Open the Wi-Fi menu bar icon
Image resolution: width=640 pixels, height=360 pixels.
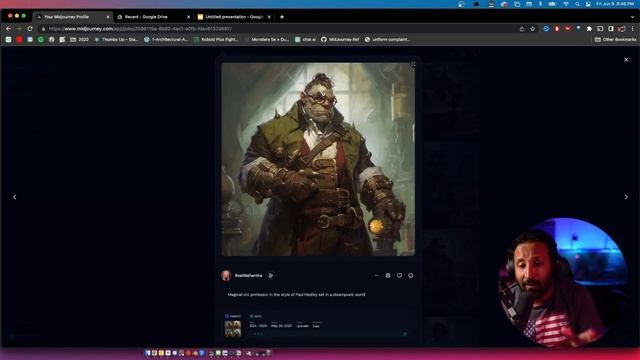coord(566,4)
